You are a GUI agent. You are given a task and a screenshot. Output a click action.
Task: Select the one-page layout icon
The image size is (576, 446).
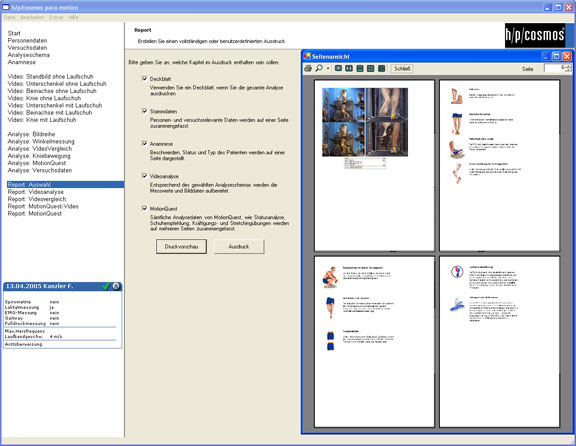(338, 68)
